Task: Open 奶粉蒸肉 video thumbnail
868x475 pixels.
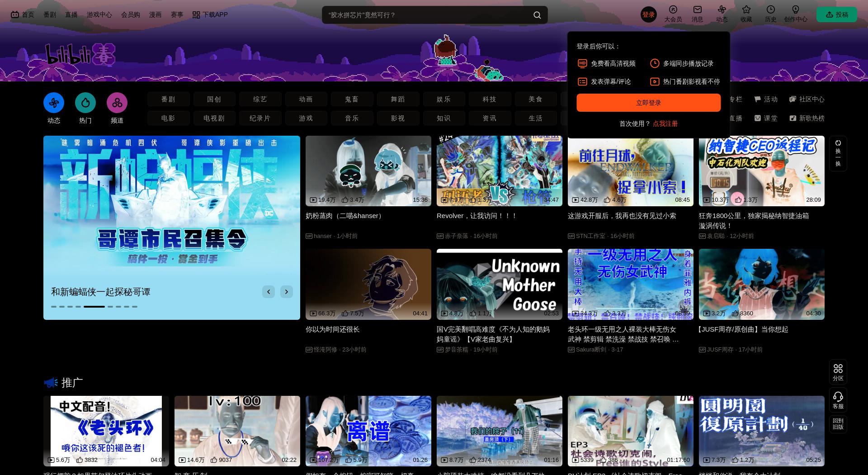Action: point(368,171)
